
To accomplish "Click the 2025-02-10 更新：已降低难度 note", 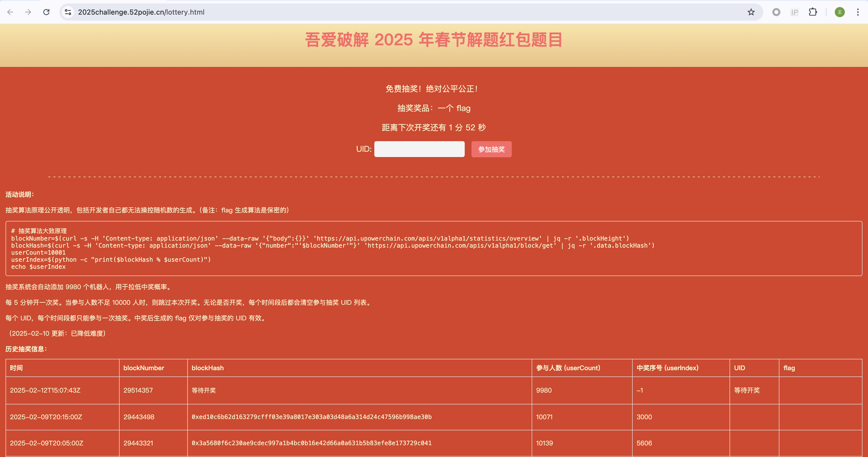I will pyautogui.click(x=57, y=333).
